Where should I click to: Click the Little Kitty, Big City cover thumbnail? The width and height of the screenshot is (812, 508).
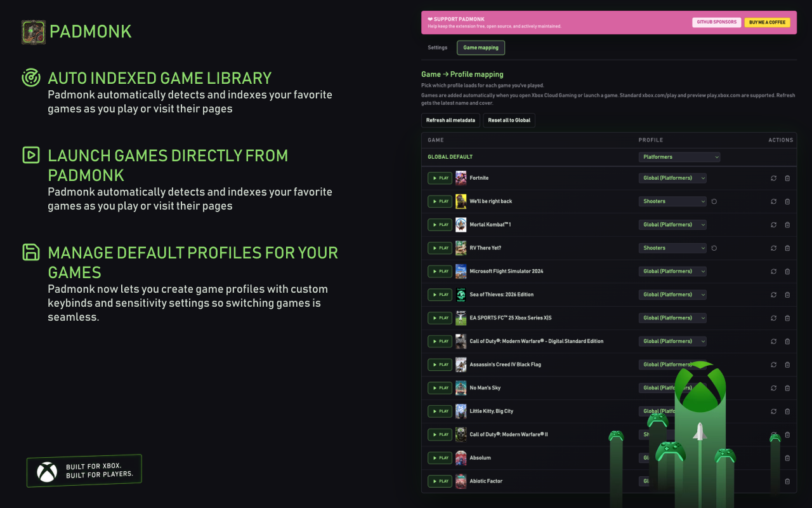[461, 411]
